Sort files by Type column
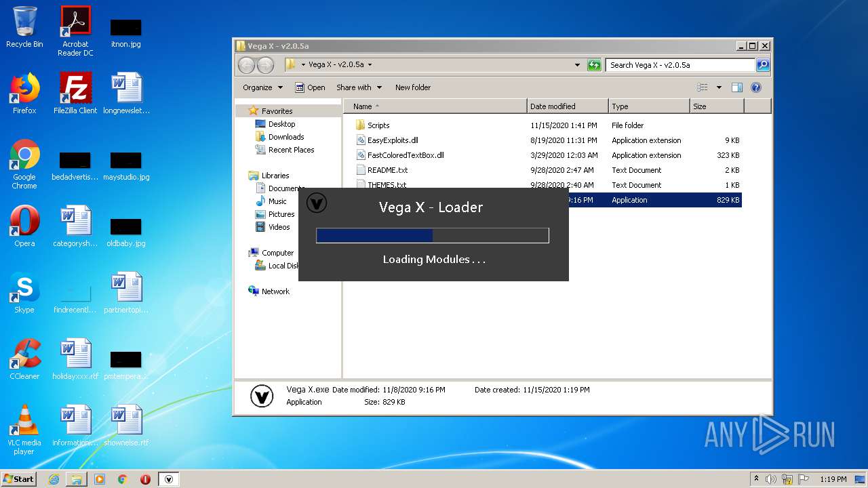The width and height of the screenshot is (868, 488). 649,106
